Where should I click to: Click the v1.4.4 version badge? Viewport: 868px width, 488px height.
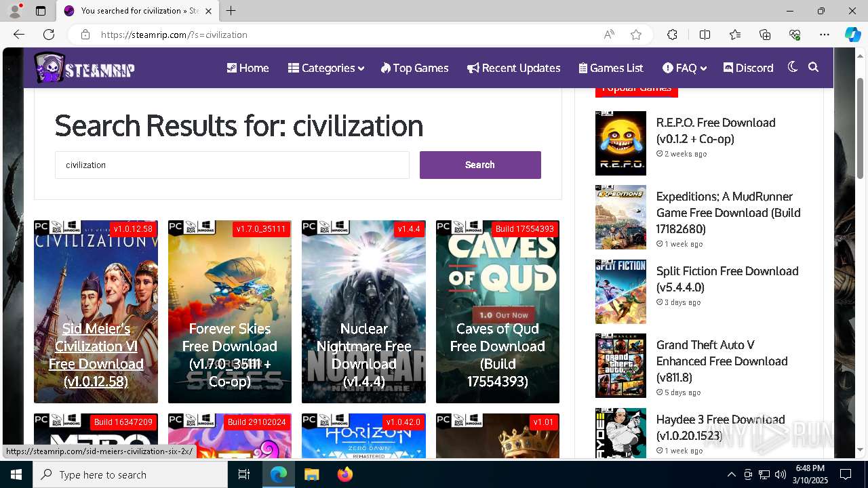[409, 229]
